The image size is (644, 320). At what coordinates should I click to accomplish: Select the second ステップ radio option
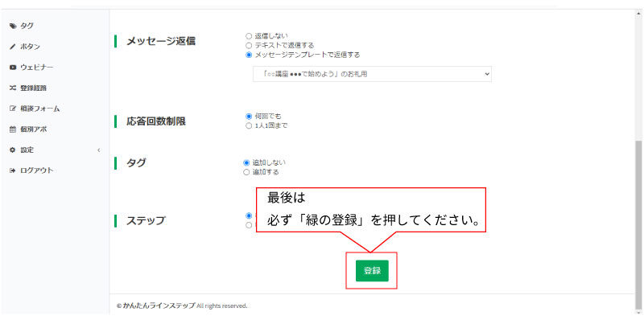(249, 225)
